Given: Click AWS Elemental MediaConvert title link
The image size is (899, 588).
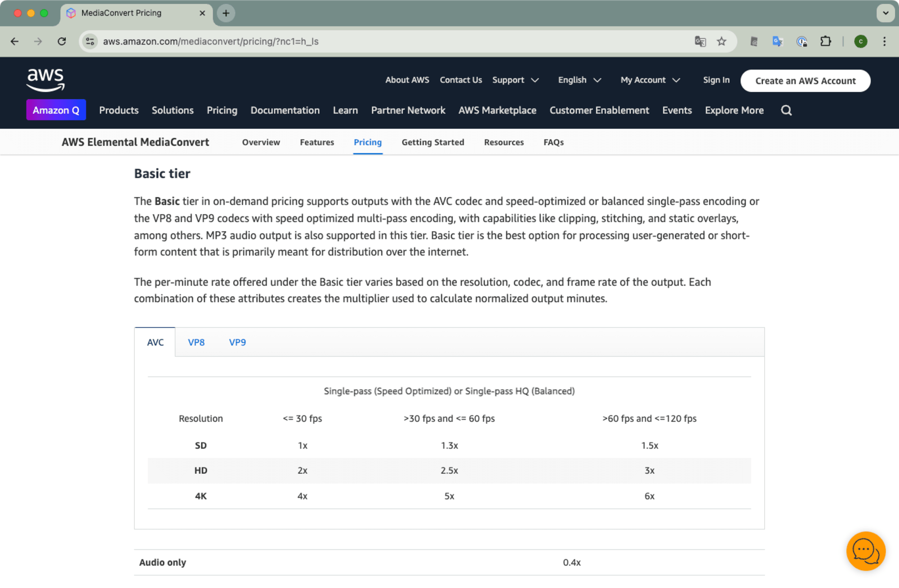Looking at the screenshot, I should (x=135, y=142).
